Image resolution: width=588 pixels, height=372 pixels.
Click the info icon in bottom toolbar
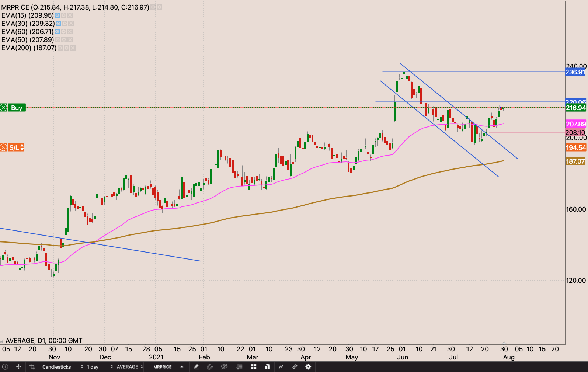tap(5, 367)
